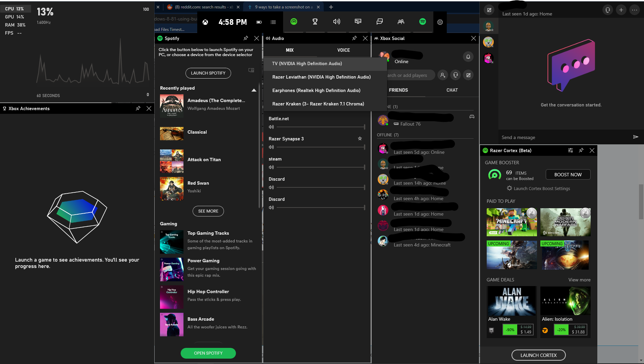Switch to the VOICE tab in Audio
Viewport: 644px width, 364px height.
click(x=343, y=50)
